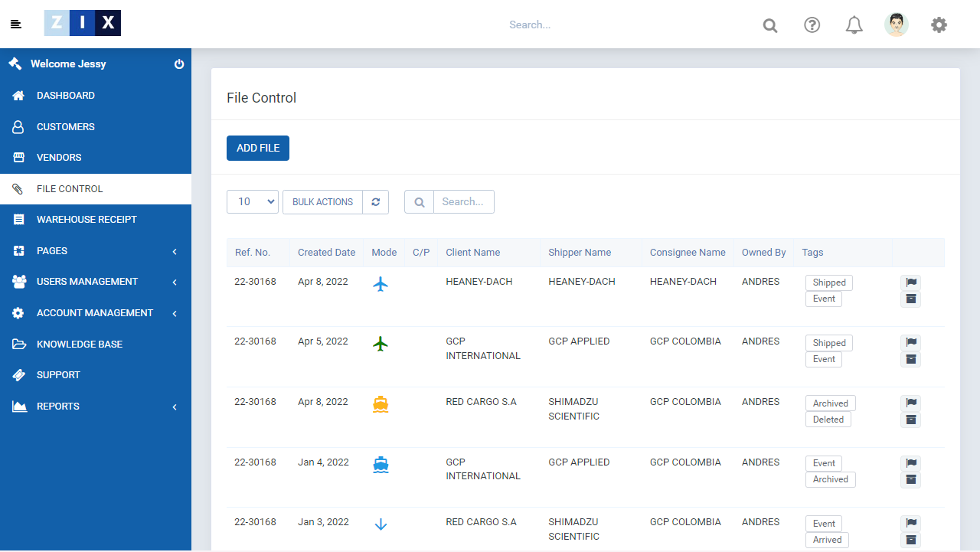Screen dimensions: 980x552
Task: Click the Archived tag in the third row
Action: (x=830, y=403)
